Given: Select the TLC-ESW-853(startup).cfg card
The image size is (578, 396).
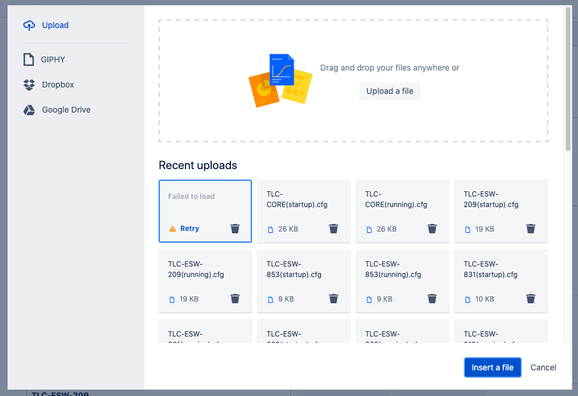Looking at the screenshot, I should click(x=304, y=281).
